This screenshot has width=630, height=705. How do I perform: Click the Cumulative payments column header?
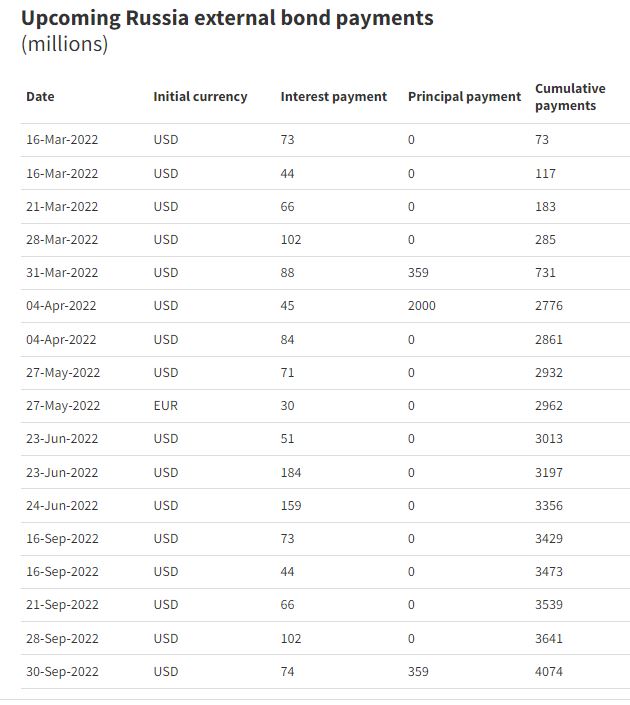click(x=570, y=97)
